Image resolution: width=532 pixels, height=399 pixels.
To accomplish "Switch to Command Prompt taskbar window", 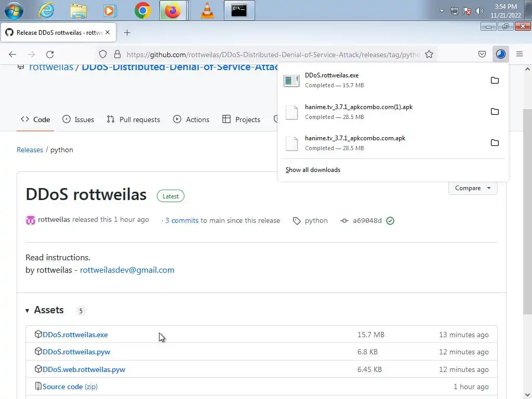I will pyautogui.click(x=239, y=10).
